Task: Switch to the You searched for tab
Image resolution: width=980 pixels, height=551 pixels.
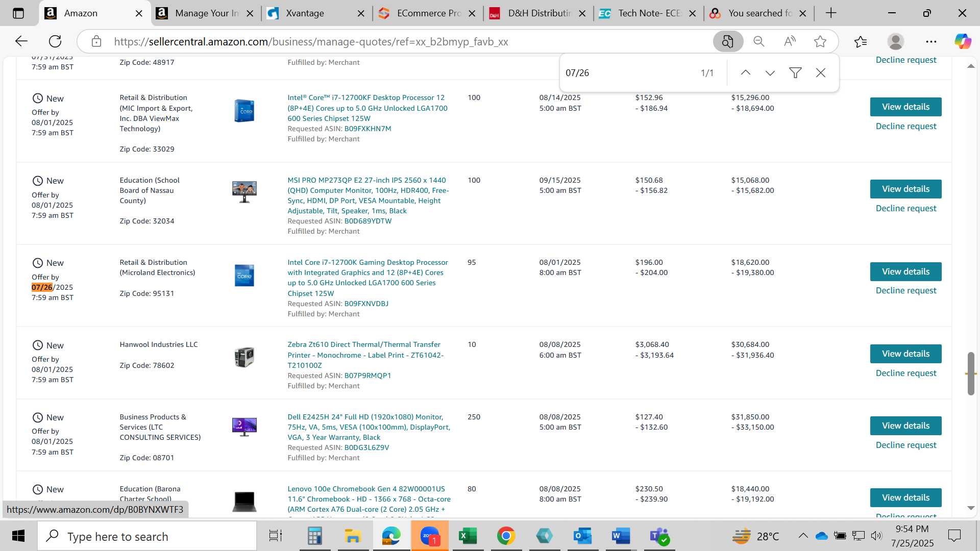Action: [759, 13]
